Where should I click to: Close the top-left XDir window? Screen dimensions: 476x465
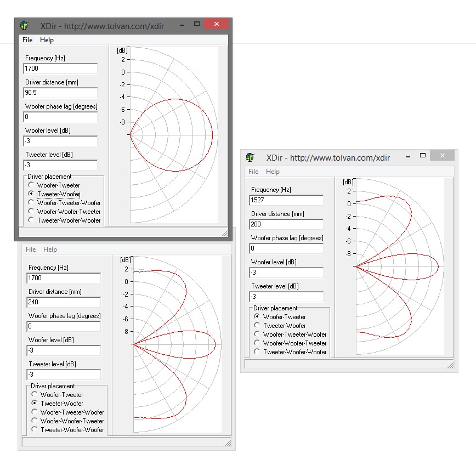click(x=217, y=24)
